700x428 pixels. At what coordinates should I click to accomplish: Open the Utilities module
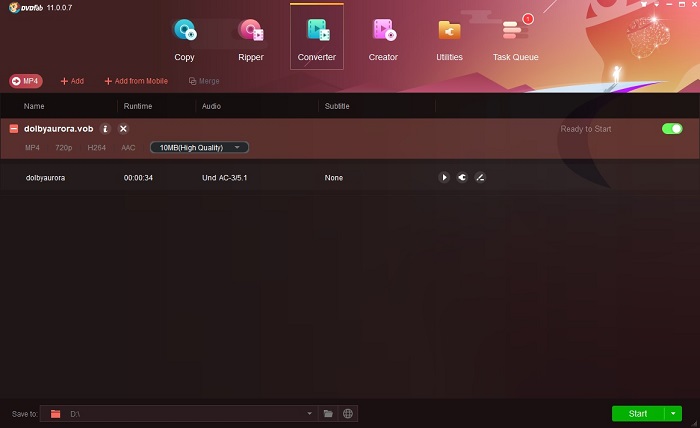449,38
